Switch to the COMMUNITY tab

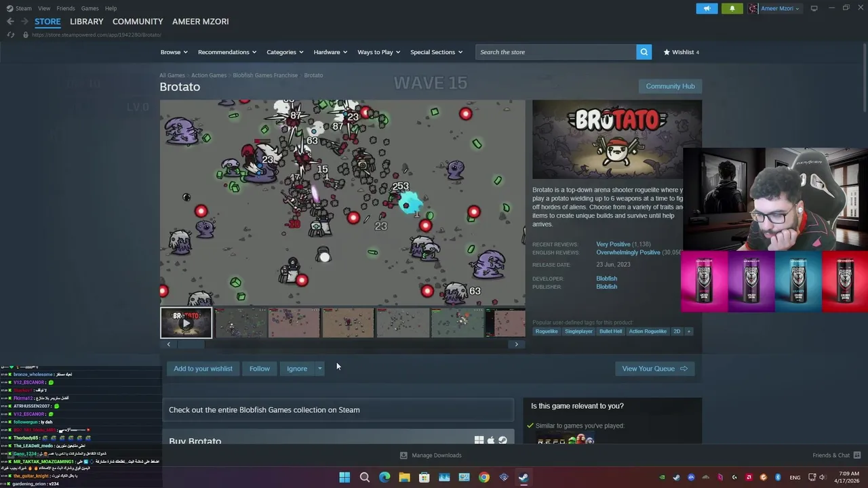tap(138, 22)
